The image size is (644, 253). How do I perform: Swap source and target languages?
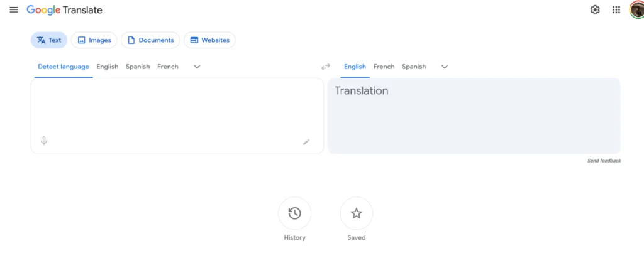pos(325,67)
